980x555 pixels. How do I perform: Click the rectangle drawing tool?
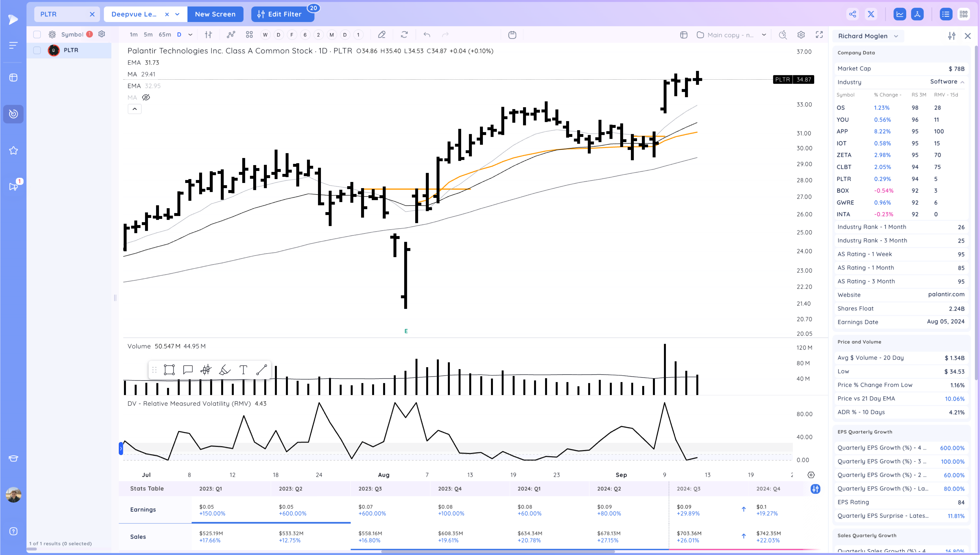[169, 370]
